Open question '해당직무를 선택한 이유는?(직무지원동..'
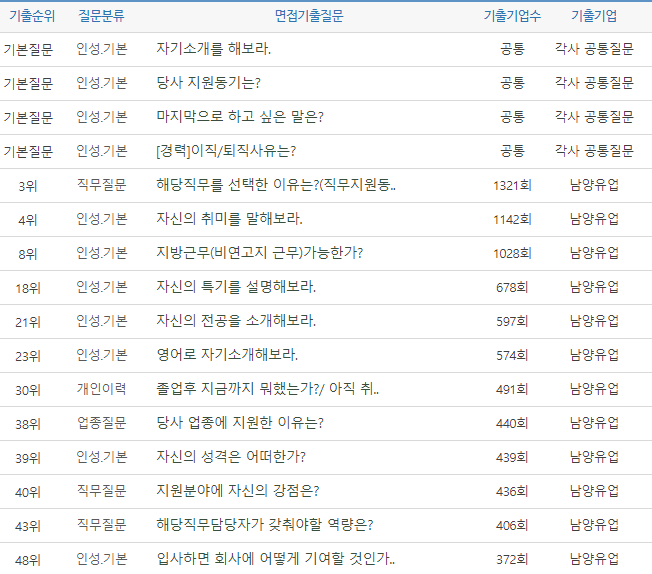The image size is (652, 574). click(276, 185)
